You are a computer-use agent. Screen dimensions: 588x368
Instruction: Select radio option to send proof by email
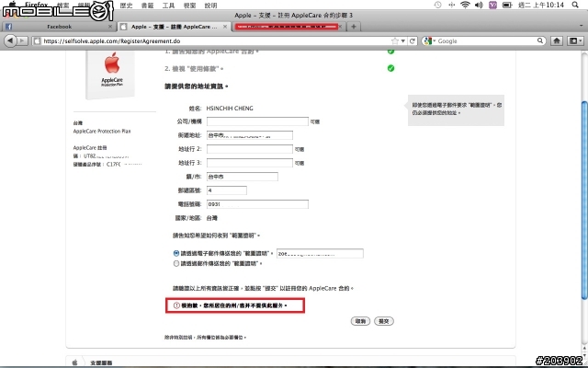click(x=176, y=254)
